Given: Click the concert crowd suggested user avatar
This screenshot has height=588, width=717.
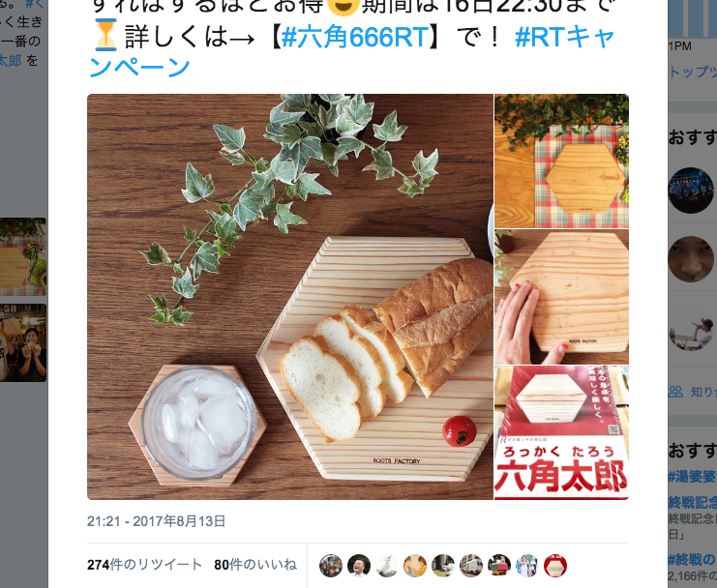Looking at the screenshot, I should 691,191.
